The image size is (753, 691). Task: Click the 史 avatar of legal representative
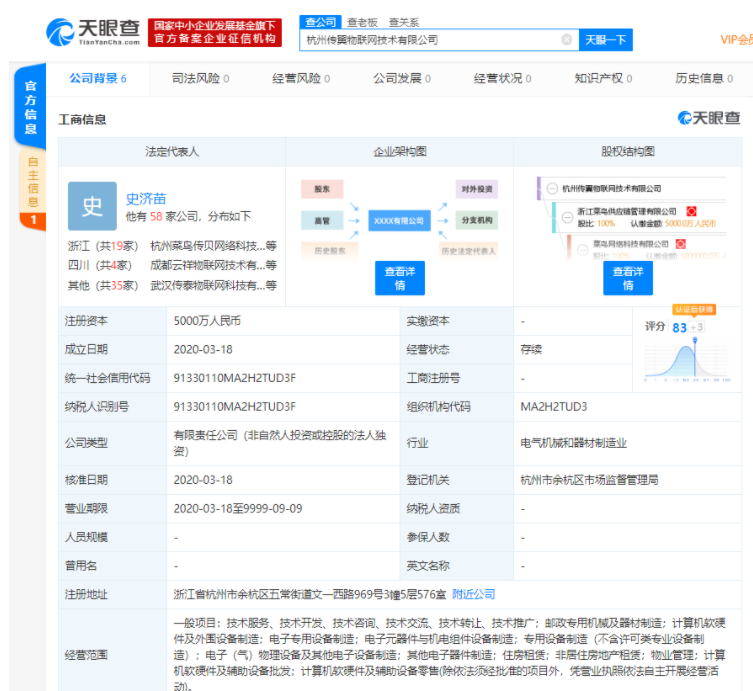(x=92, y=205)
